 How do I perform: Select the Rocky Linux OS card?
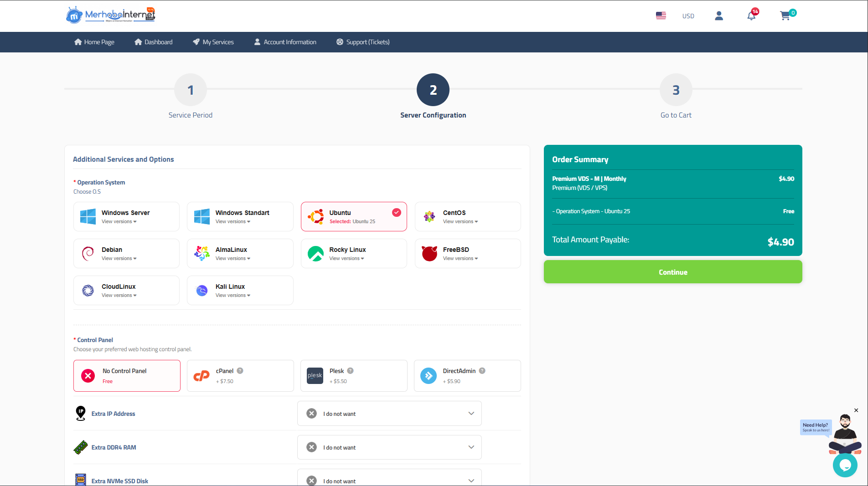pyautogui.click(x=354, y=253)
